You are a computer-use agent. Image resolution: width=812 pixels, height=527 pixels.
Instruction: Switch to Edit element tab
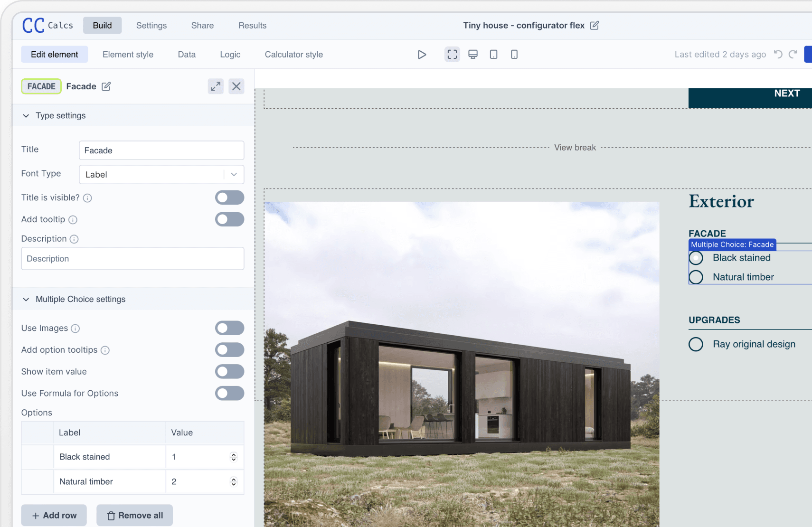pos(55,55)
